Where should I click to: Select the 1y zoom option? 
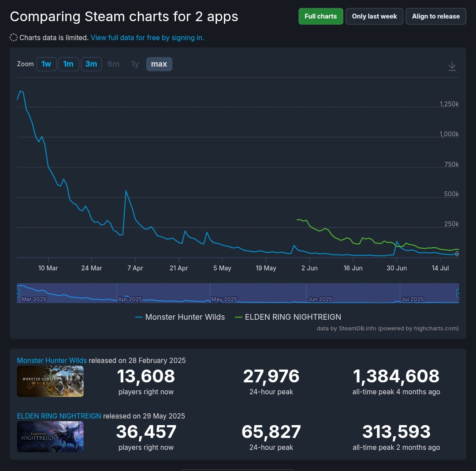point(135,64)
